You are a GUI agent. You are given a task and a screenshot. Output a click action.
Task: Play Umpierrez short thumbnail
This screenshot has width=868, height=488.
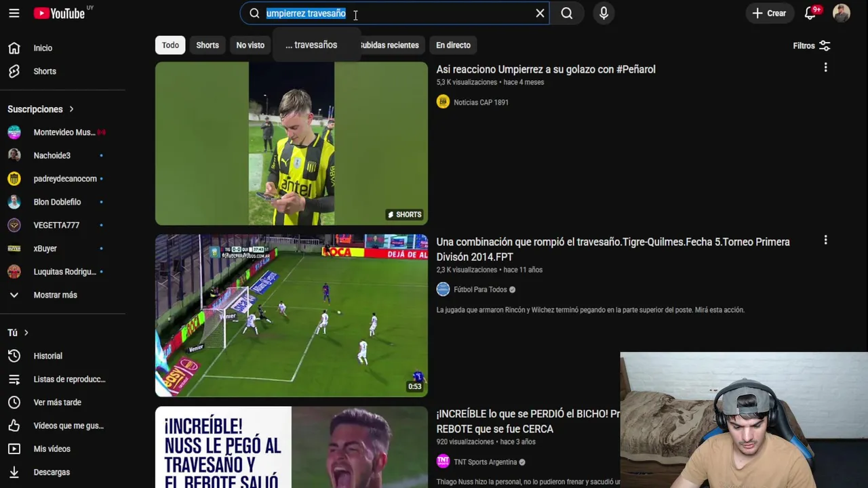tap(292, 144)
